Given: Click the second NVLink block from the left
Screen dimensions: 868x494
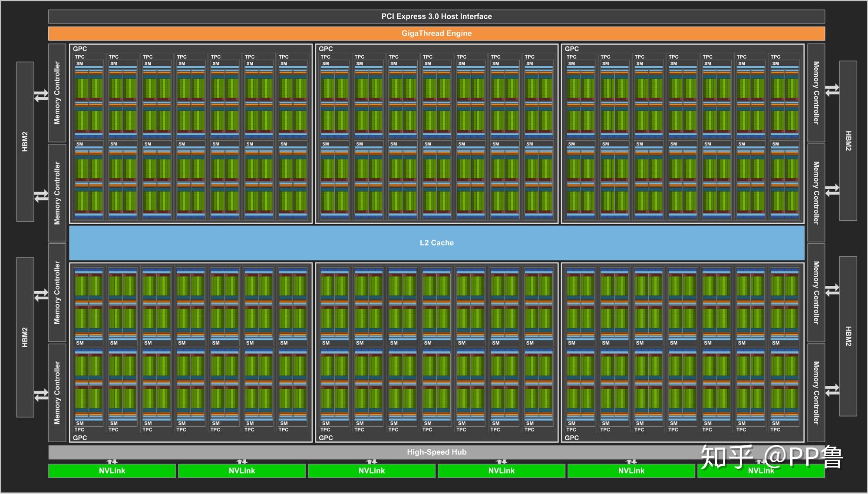Looking at the screenshot, I should (x=242, y=471).
